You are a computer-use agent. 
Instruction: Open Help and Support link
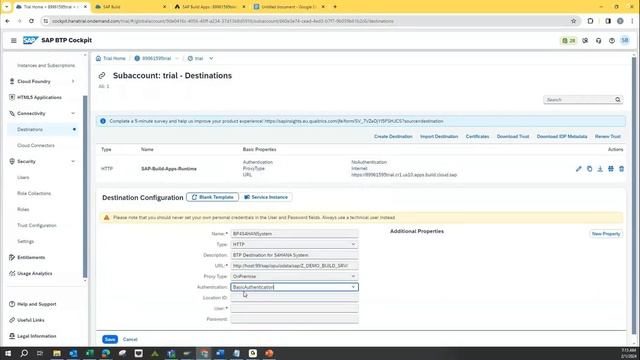pos(37,304)
